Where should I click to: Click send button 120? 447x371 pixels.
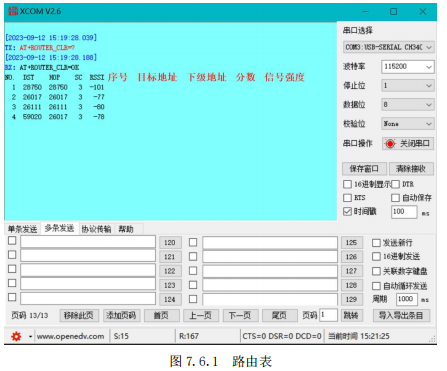coord(170,243)
